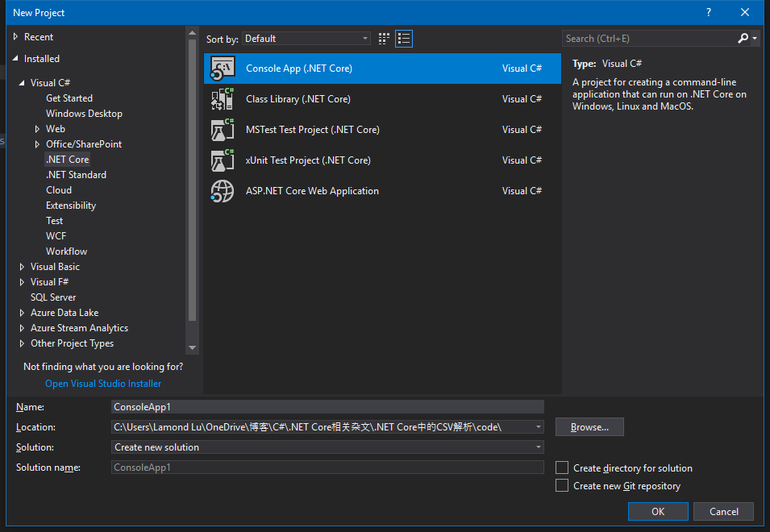Close the New Project dialog
Image resolution: width=770 pixels, height=532 pixels.
(745, 12)
